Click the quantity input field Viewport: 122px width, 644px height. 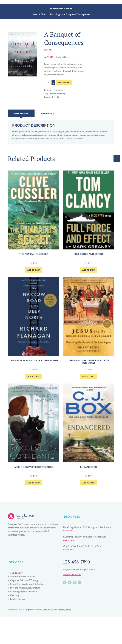coord(48,82)
